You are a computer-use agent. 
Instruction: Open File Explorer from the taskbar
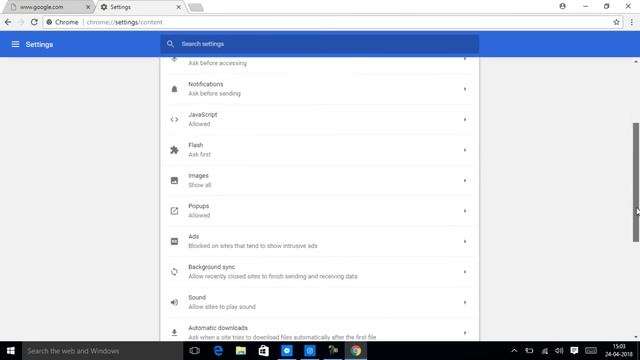(241, 351)
